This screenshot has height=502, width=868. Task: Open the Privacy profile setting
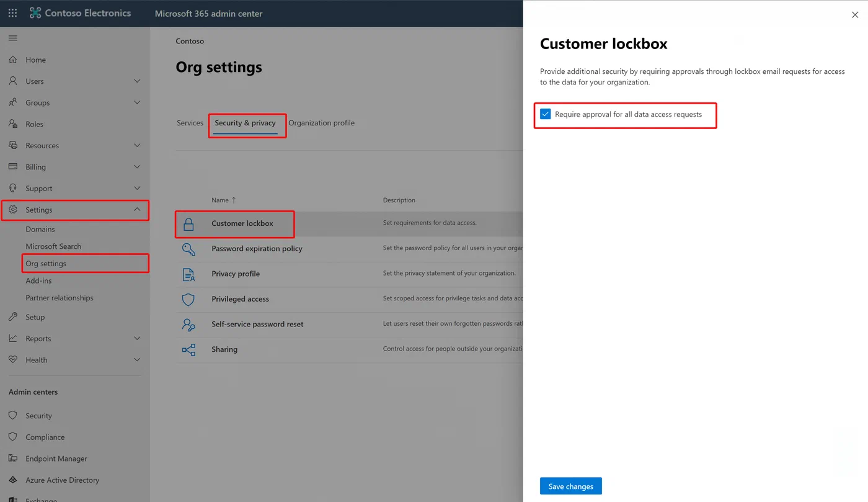[x=236, y=274]
